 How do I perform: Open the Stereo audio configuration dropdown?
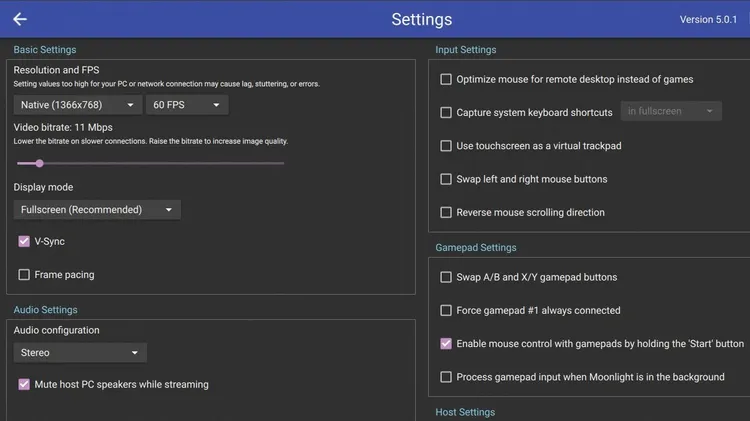click(x=80, y=353)
